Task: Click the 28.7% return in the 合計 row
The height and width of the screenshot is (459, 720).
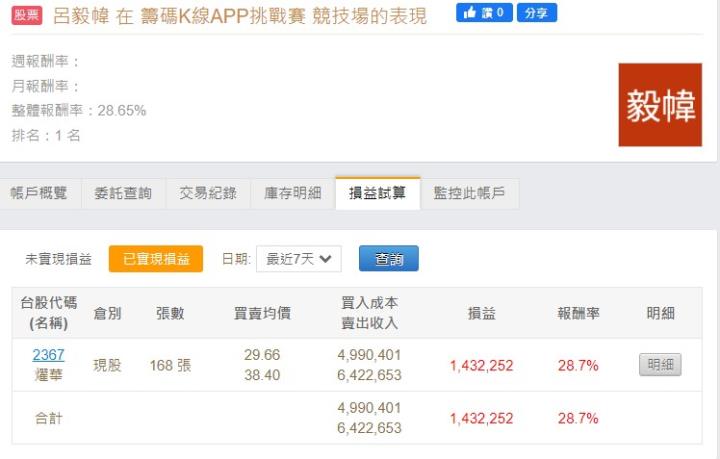Action: 578,418
